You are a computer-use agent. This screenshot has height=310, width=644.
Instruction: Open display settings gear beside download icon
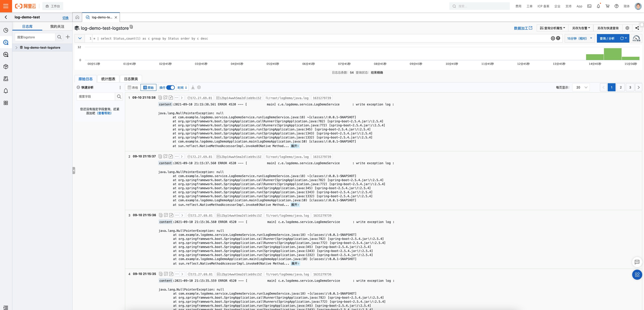click(199, 87)
